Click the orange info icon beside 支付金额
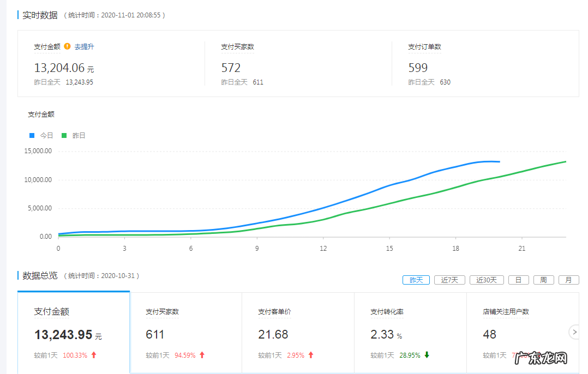Screen dimensions: 588x374 click(x=66, y=46)
